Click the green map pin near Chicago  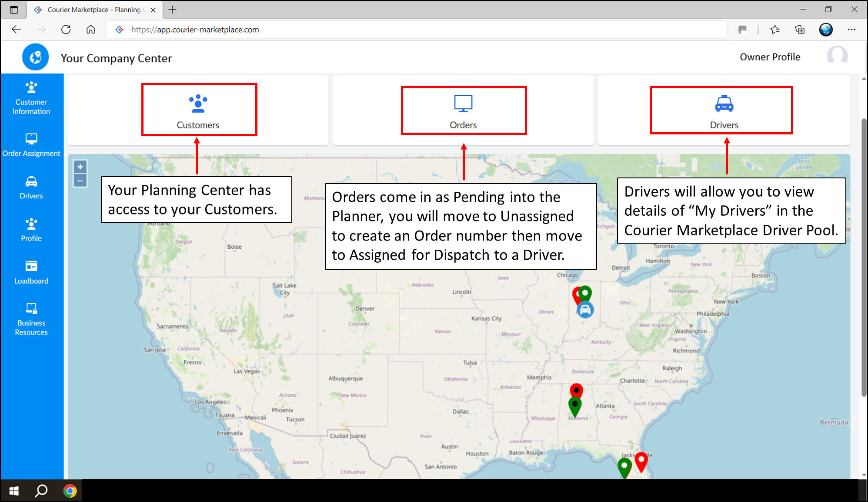[585, 293]
